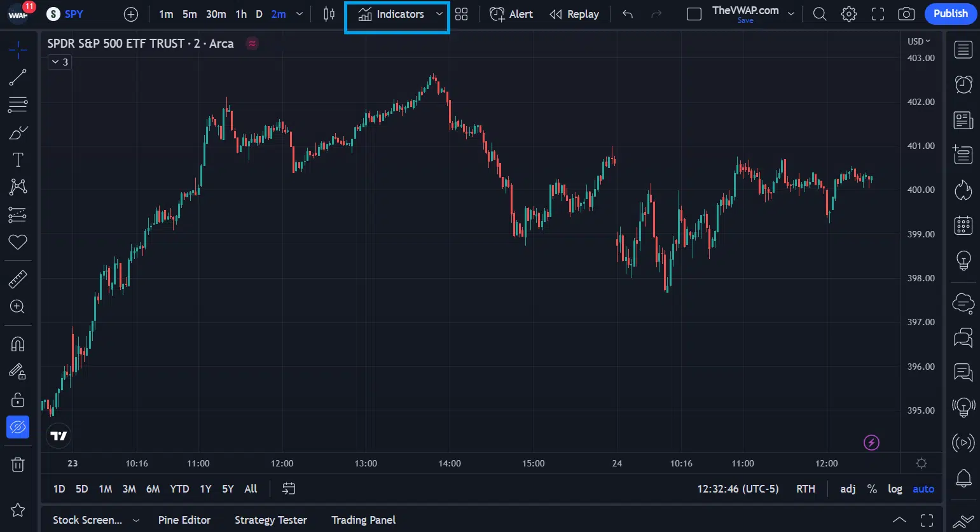Enter fullscreen mode icon

coord(878,14)
